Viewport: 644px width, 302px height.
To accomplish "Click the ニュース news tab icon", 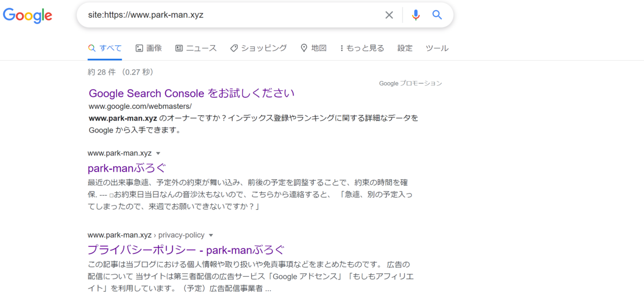I will click(179, 48).
